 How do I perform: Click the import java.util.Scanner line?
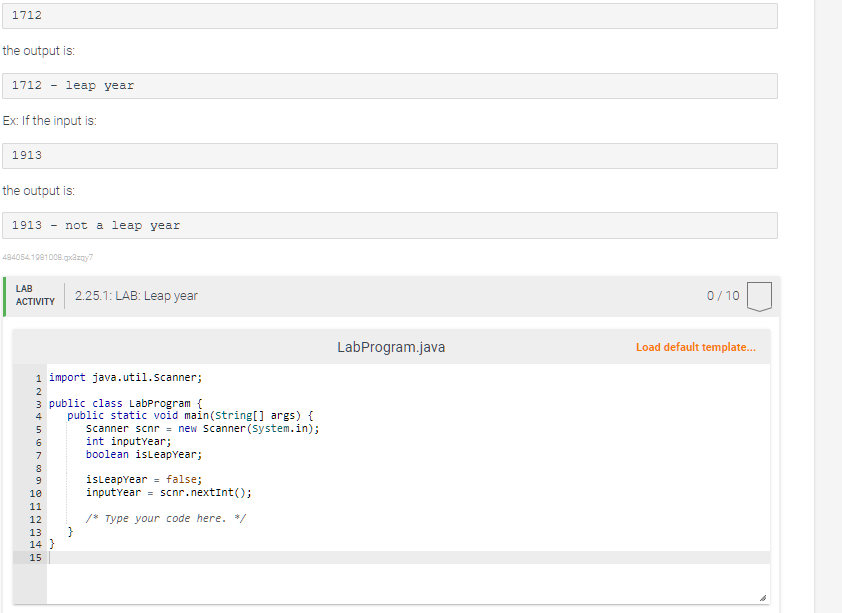click(x=127, y=377)
